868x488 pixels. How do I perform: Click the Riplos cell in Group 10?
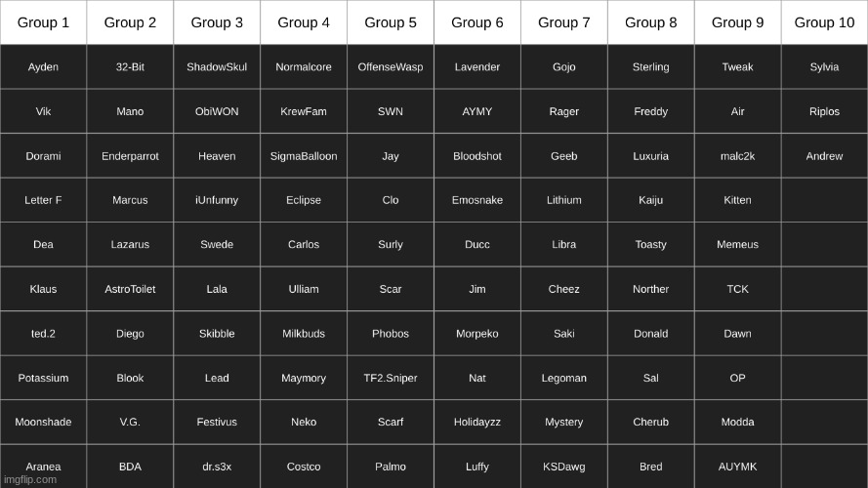824,111
